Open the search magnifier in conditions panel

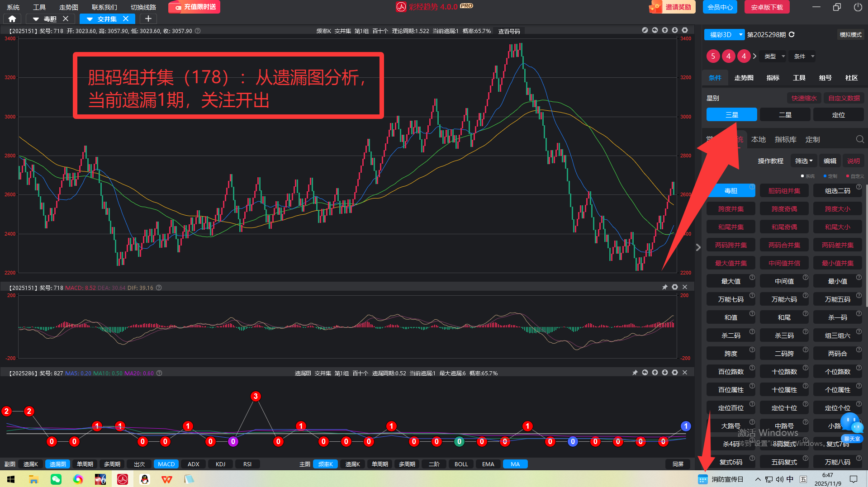pyautogui.click(x=860, y=139)
